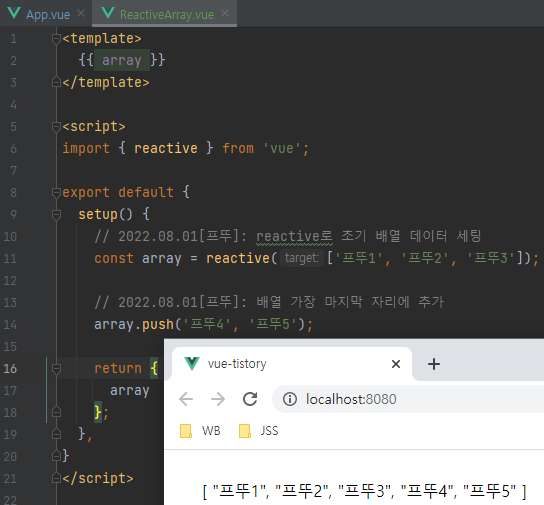Click line number 11 in the gutter
Image resolution: width=544 pixels, height=505 pixels.
click(x=10, y=259)
